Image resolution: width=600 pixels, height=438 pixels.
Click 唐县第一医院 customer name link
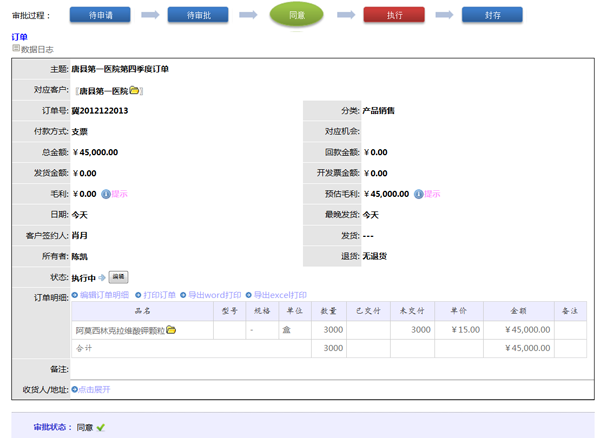(x=103, y=91)
